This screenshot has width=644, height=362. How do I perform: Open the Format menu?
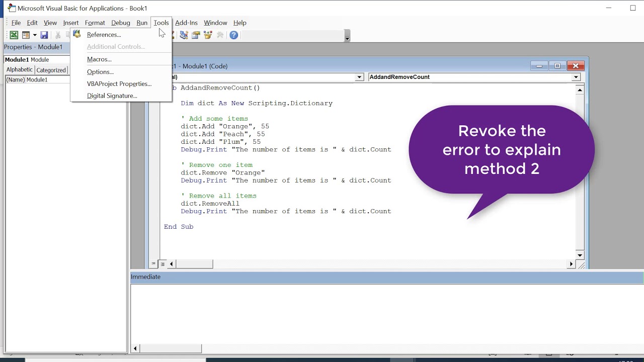coord(95,23)
